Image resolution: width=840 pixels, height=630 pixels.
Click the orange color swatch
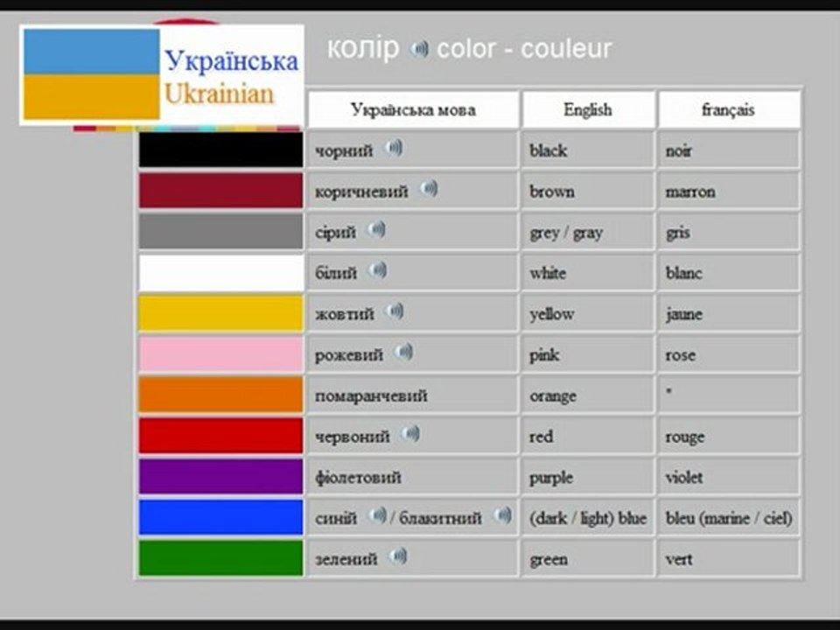(x=220, y=395)
